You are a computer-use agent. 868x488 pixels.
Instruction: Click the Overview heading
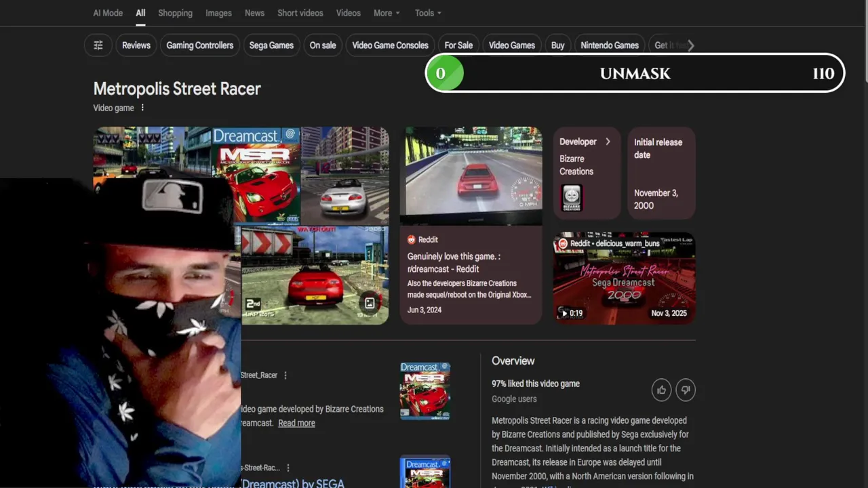513,361
